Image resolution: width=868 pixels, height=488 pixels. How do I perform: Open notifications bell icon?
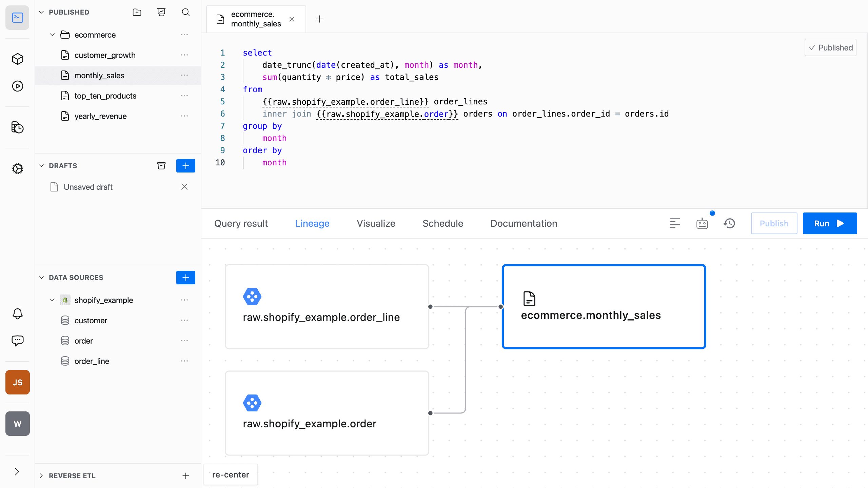(17, 313)
